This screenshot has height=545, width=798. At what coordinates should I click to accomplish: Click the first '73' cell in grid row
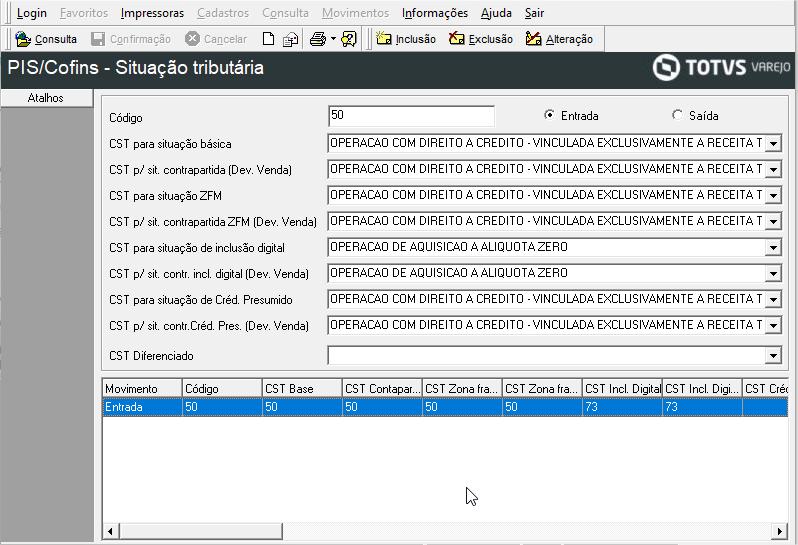coord(622,407)
